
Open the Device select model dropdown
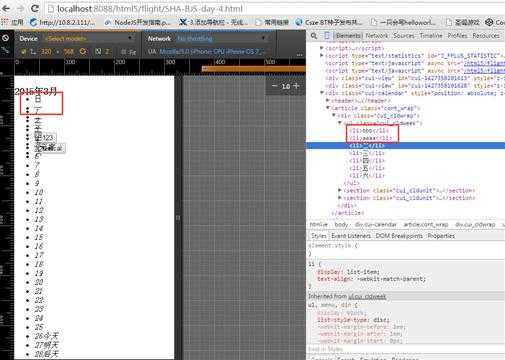(x=89, y=38)
